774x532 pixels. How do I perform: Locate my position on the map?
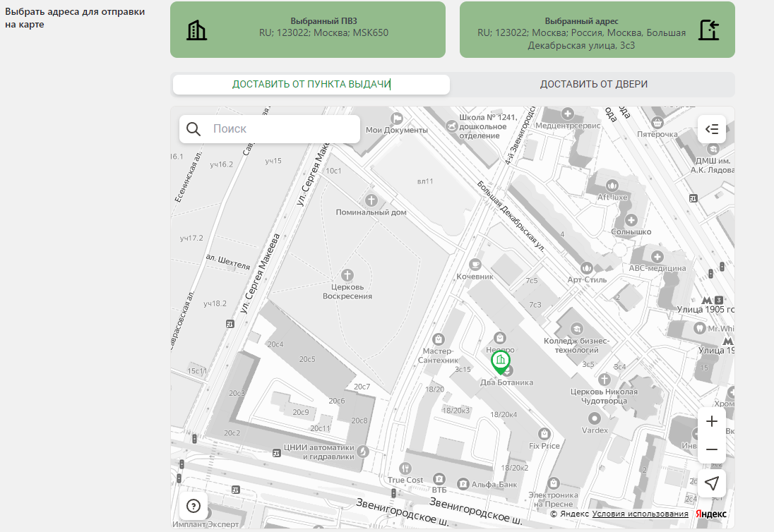click(x=711, y=484)
